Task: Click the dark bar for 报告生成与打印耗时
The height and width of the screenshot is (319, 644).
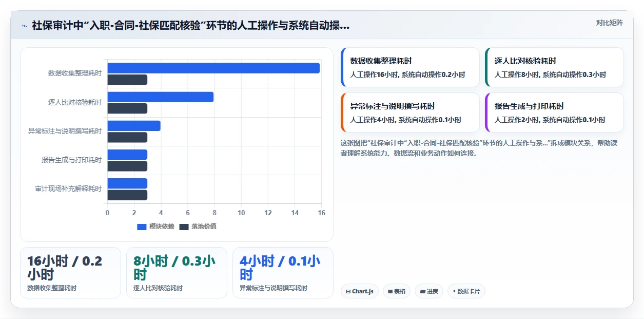Action: [127, 166]
